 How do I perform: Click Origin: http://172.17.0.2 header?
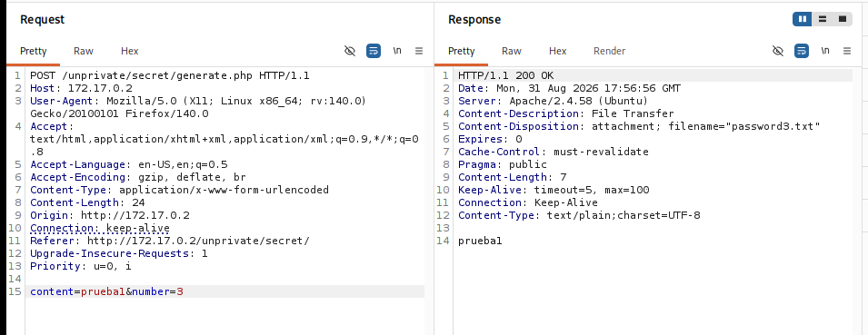tap(110, 215)
